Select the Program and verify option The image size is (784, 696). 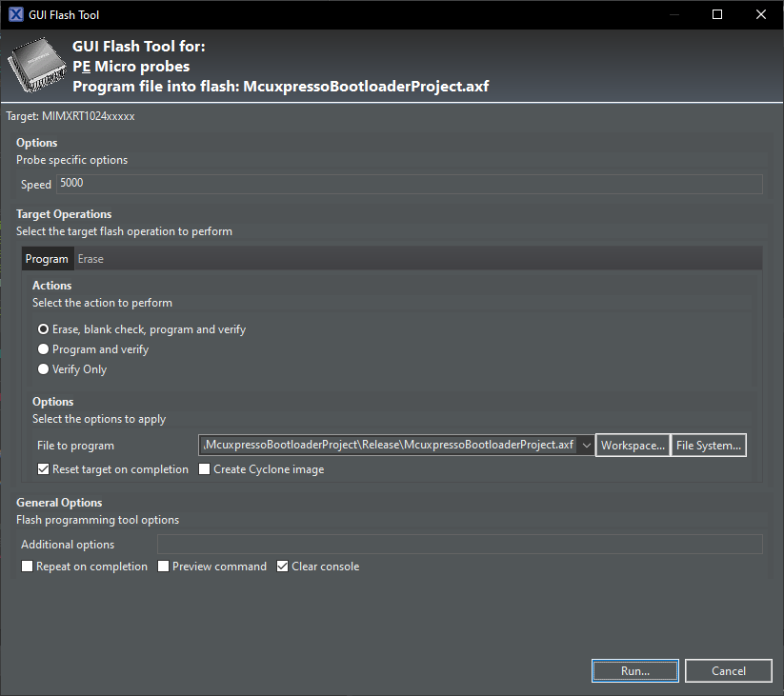coord(43,349)
